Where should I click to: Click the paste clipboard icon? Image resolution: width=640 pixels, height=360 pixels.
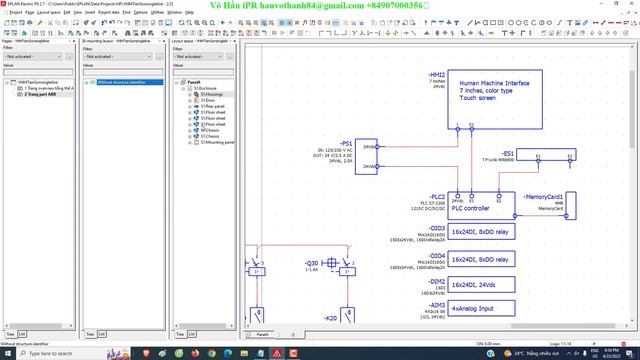tap(65, 23)
